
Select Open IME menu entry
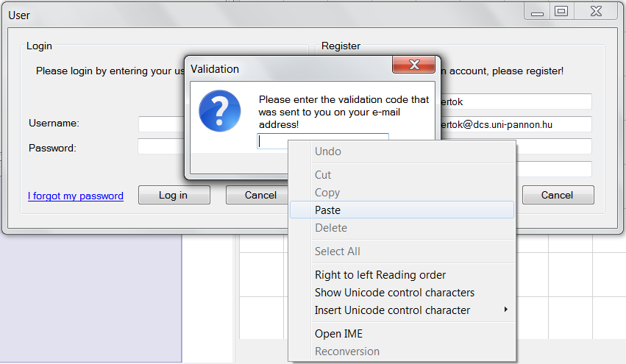click(338, 334)
